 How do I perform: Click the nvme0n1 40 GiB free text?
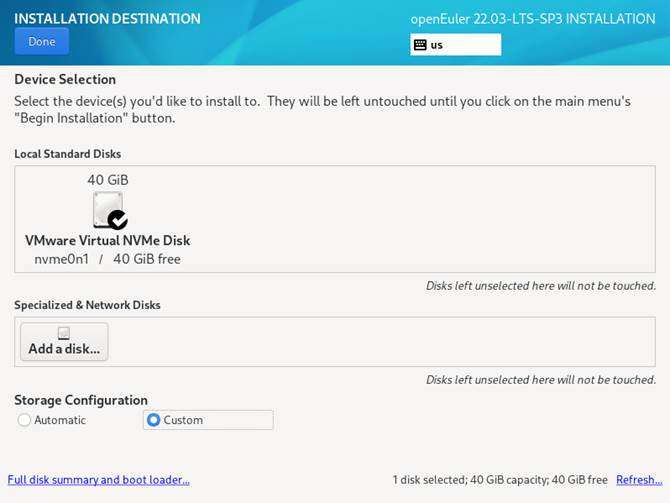point(107,259)
